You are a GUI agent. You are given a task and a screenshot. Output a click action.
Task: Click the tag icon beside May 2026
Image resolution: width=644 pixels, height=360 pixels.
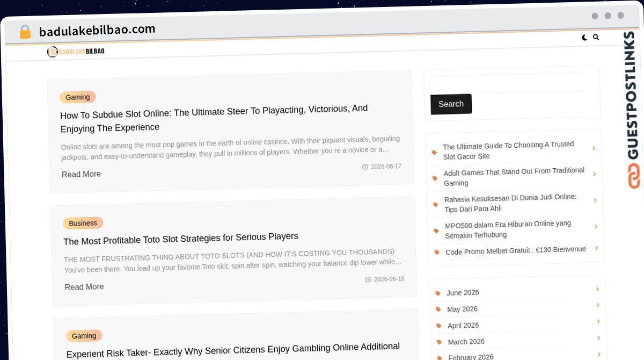[x=438, y=309]
